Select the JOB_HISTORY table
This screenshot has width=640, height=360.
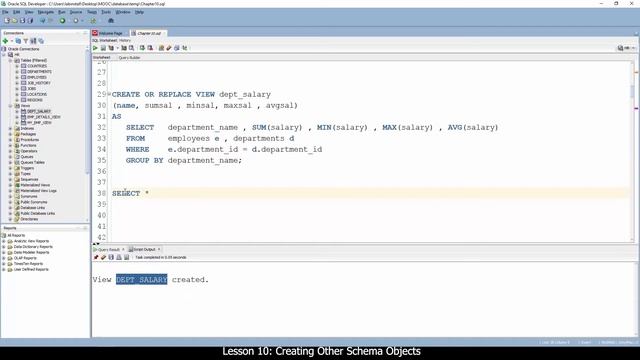(38, 83)
